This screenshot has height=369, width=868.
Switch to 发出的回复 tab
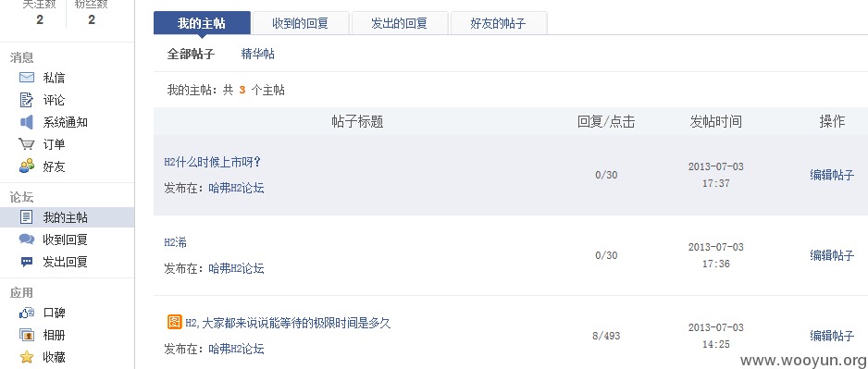(x=400, y=23)
